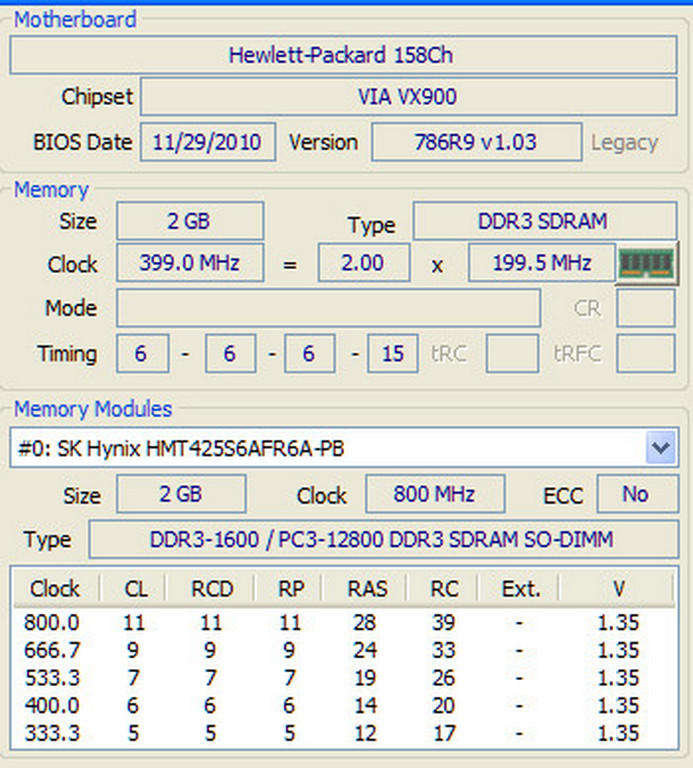
Task: Click the empty memory Mode field
Action: pos(329,308)
